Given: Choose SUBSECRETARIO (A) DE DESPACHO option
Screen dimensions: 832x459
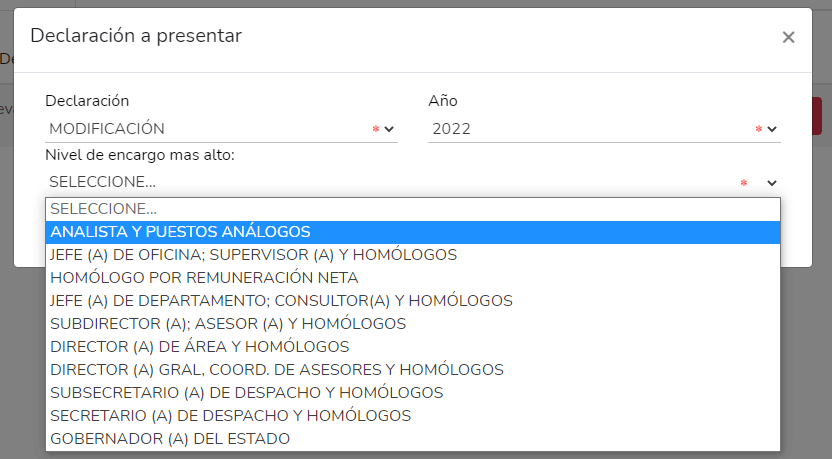Looking at the screenshot, I should (247, 393).
